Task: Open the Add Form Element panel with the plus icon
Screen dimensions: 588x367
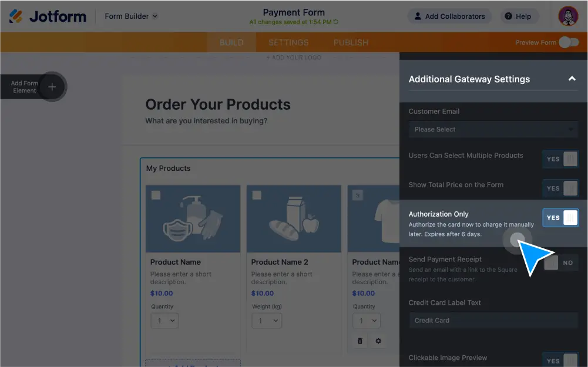Action: (x=52, y=86)
